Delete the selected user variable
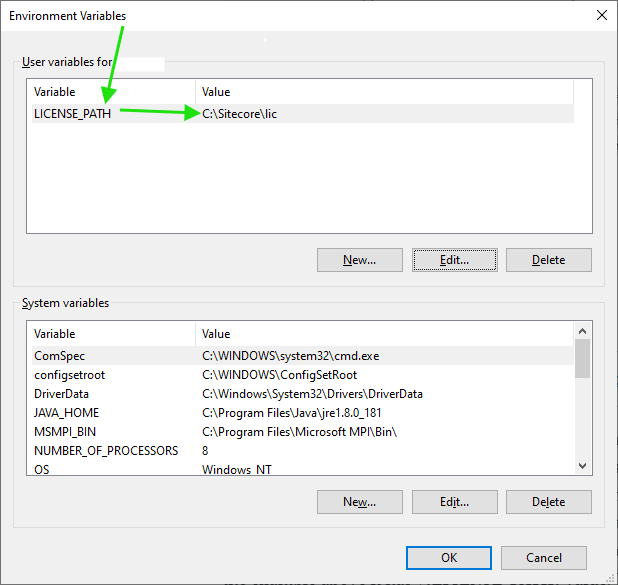 [548, 260]
